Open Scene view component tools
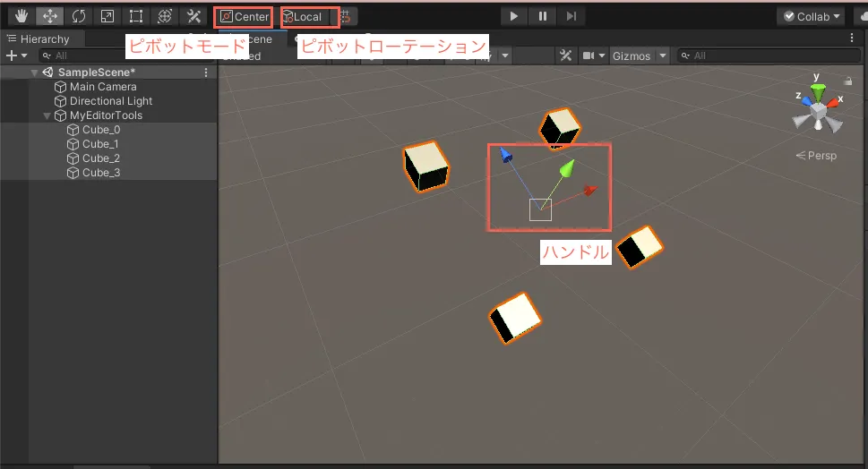Viewport: 868px width, 469px height. click(x=565, y=55)
